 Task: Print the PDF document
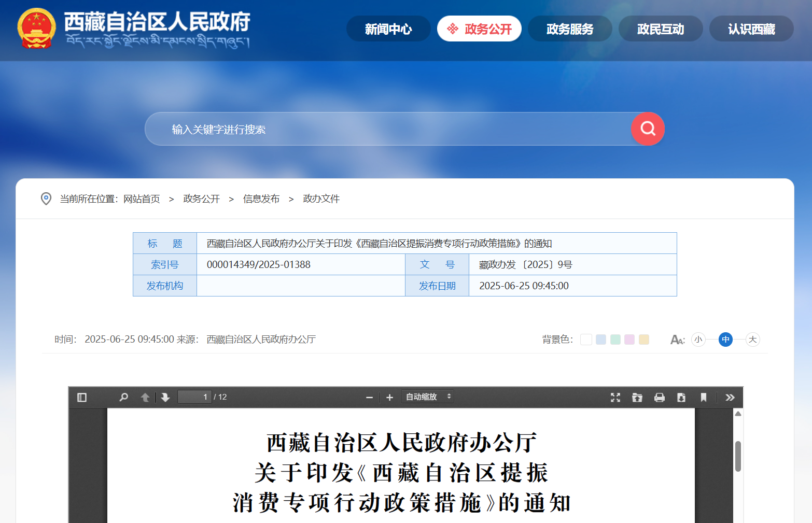pyautogui.click(x=659, y=397)
